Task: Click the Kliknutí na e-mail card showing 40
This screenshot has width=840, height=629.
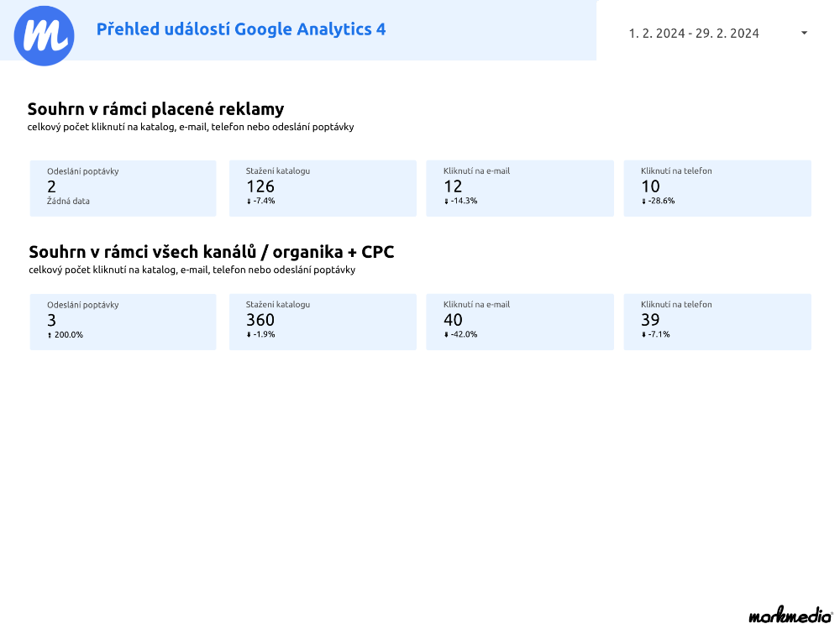Action: (520, 322)
